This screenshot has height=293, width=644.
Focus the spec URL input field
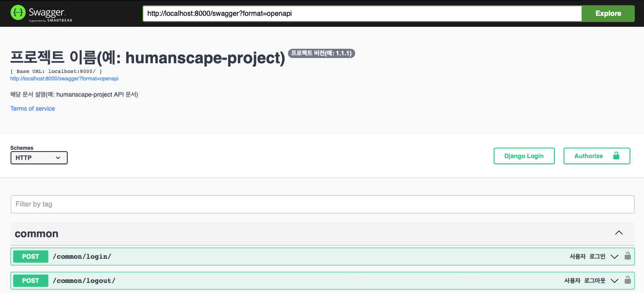pyautogui.click(x=362, y=13)
